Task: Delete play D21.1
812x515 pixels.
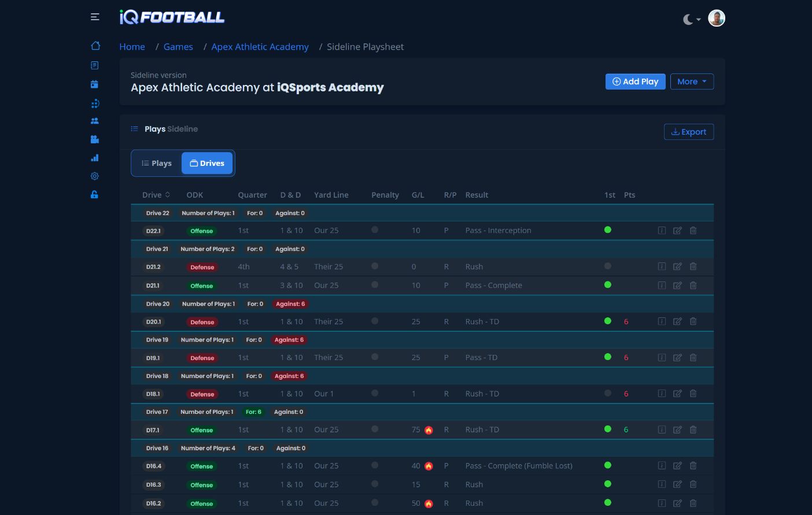Action: [x=693, y=286]
